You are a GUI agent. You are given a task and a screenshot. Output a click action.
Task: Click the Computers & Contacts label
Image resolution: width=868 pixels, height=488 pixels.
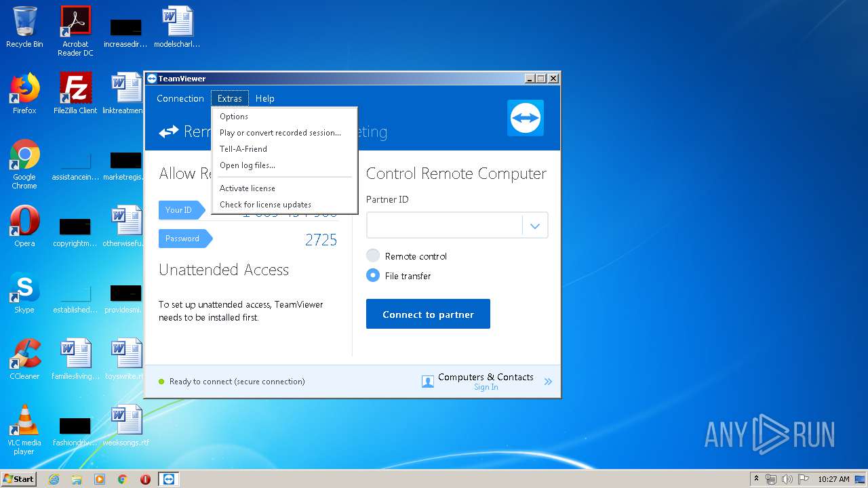click(486, 377)
